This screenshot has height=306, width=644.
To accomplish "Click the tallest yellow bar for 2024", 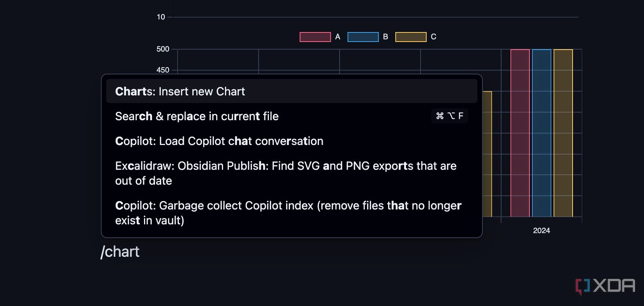I will coord(563,134).
